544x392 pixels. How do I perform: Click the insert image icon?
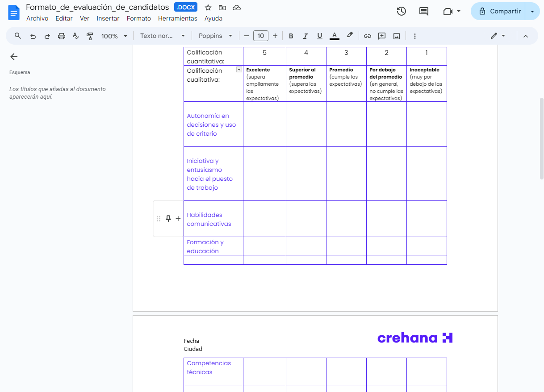396,36
